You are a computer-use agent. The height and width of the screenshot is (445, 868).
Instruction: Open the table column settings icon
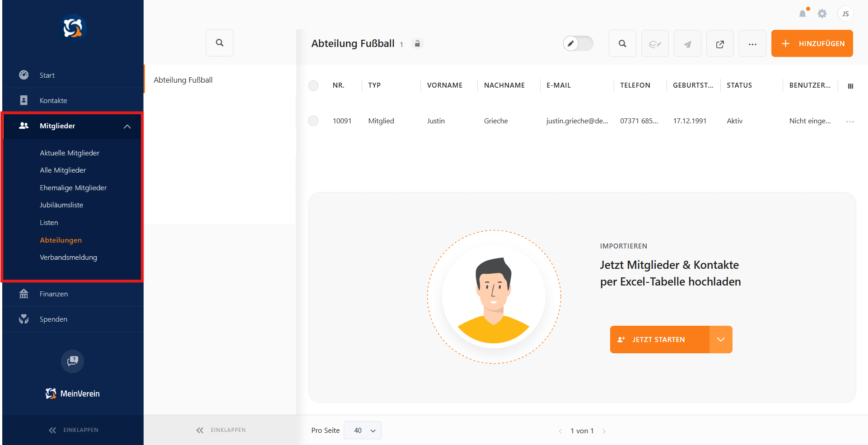coord(850,86)
